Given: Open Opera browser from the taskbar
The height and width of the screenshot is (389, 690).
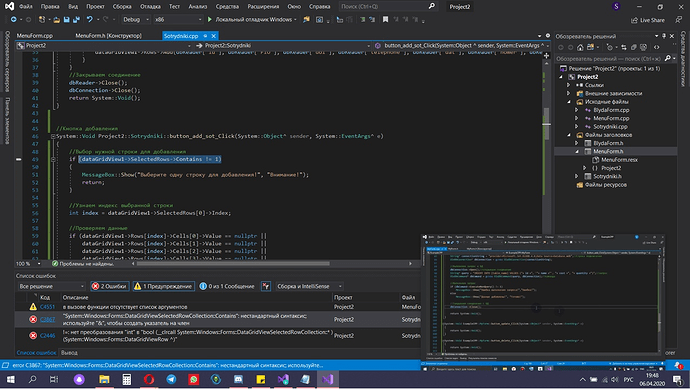Looking at the screenshot, I should (149, 379).
